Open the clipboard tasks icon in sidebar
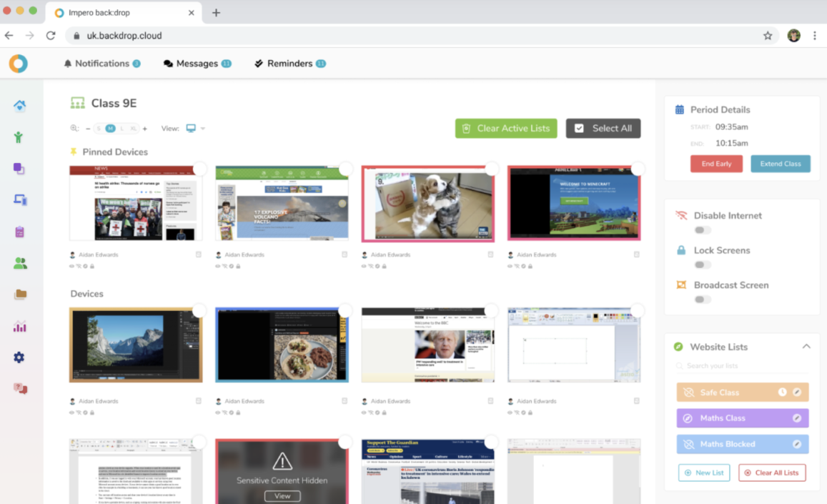 (x=19, y=231)
